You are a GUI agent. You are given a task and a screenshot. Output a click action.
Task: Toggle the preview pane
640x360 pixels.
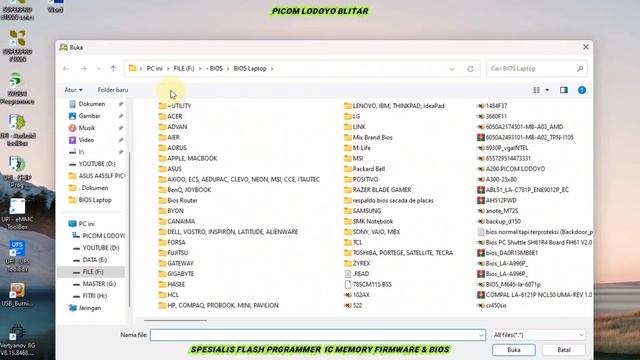[564, 90]
